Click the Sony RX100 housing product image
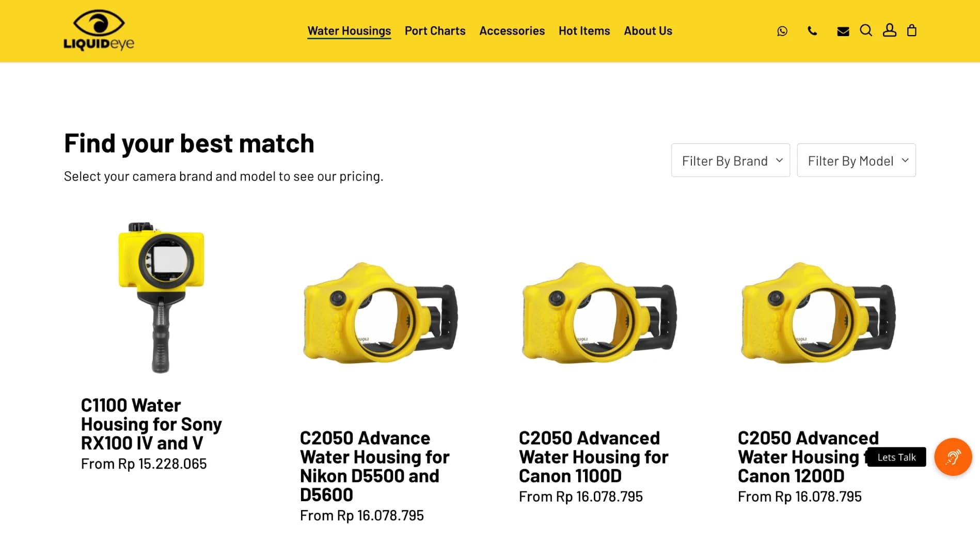The height and width of the screenshot is (559, 980). point(161,297)
